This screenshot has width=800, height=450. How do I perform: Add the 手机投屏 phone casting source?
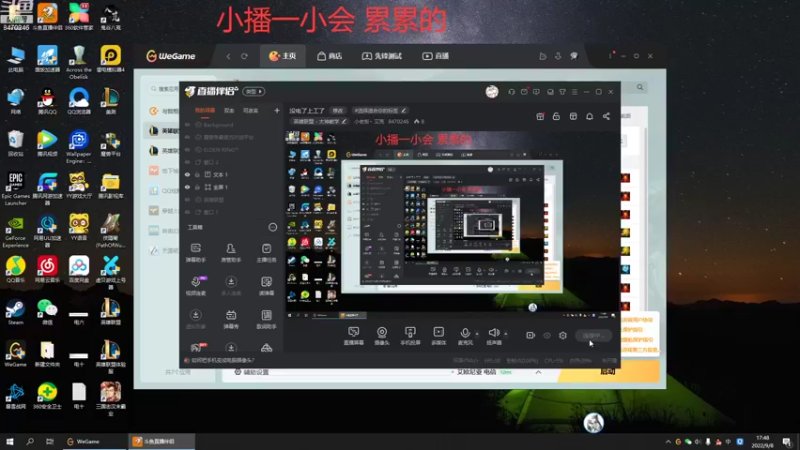coord(410,336)
